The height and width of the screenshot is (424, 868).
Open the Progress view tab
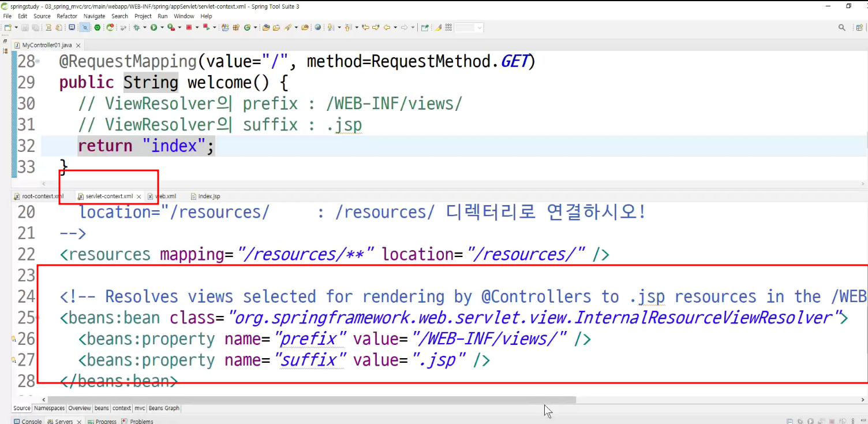102,421
